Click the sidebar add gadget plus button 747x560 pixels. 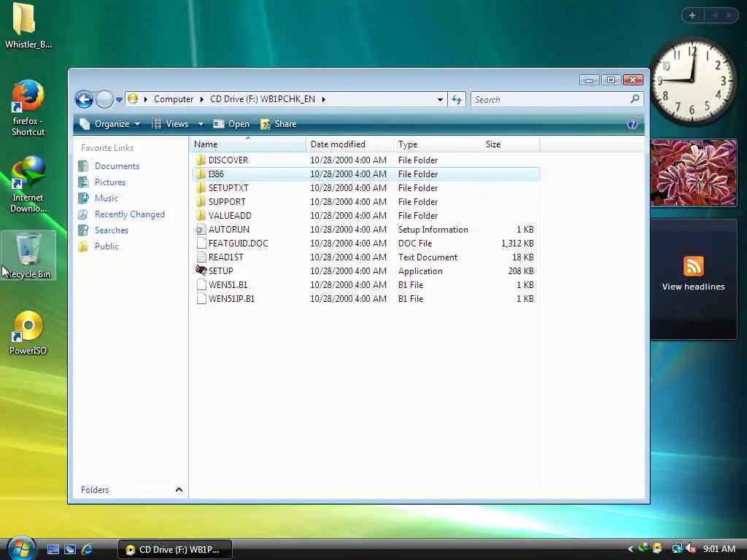[692, 15]
